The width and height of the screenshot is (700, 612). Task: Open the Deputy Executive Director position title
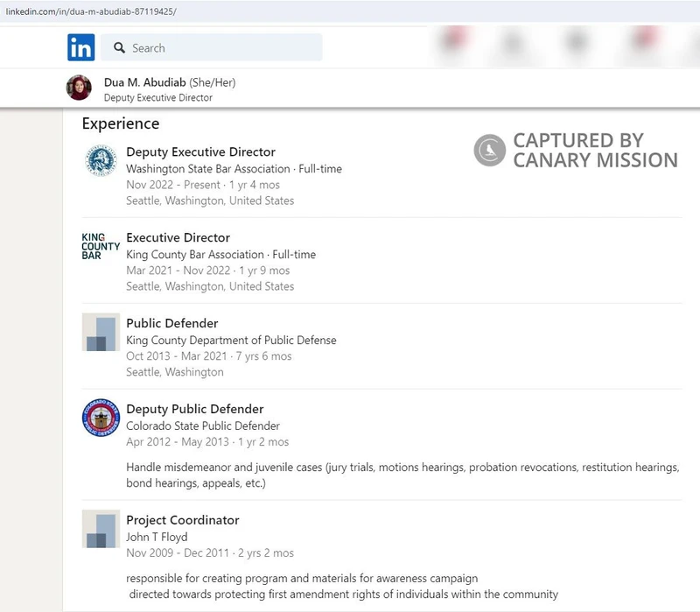[201, 151]
